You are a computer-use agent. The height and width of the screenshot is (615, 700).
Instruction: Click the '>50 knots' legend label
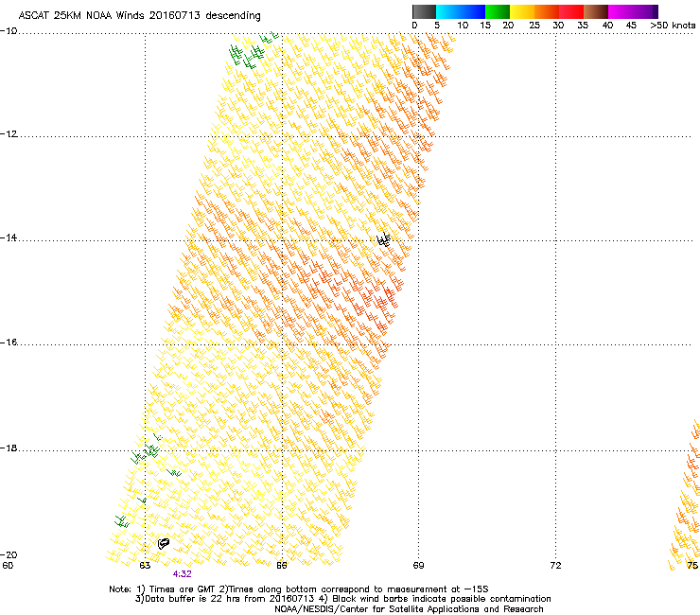click(x=673, y=26)
